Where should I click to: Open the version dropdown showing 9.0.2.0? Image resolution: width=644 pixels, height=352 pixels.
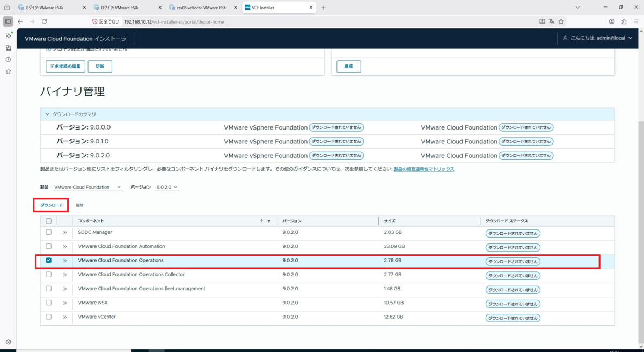[x=167, y=188]
